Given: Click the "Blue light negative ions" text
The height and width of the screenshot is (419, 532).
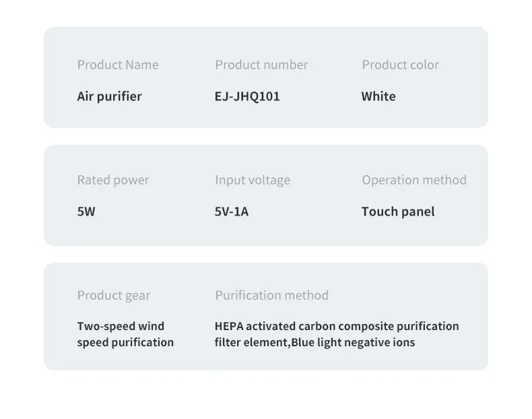Looking at the screenshot, I should coord(354,342).
